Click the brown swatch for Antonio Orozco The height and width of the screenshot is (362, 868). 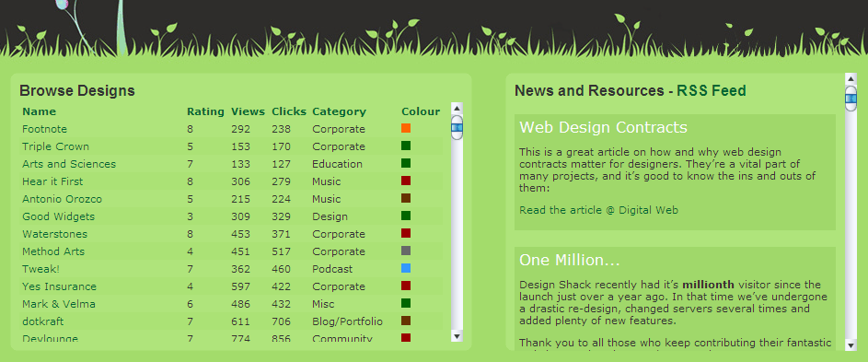pyautogui.click(x=406, y=198)
